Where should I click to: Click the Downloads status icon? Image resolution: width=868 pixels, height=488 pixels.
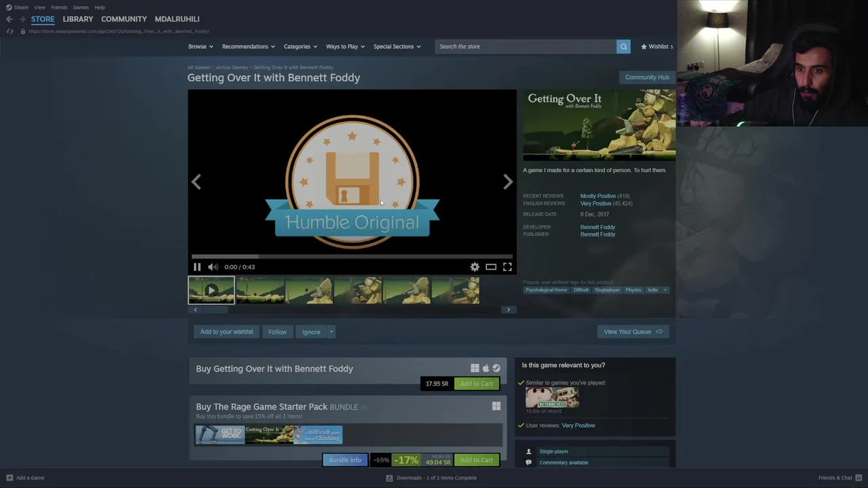pyautogui.click(x=389, y=478)
